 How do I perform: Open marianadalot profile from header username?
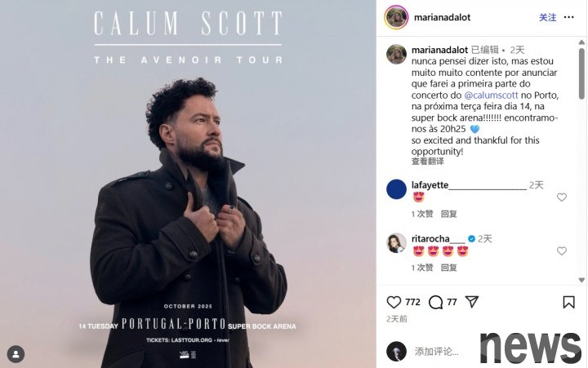[x=442, y=17]
